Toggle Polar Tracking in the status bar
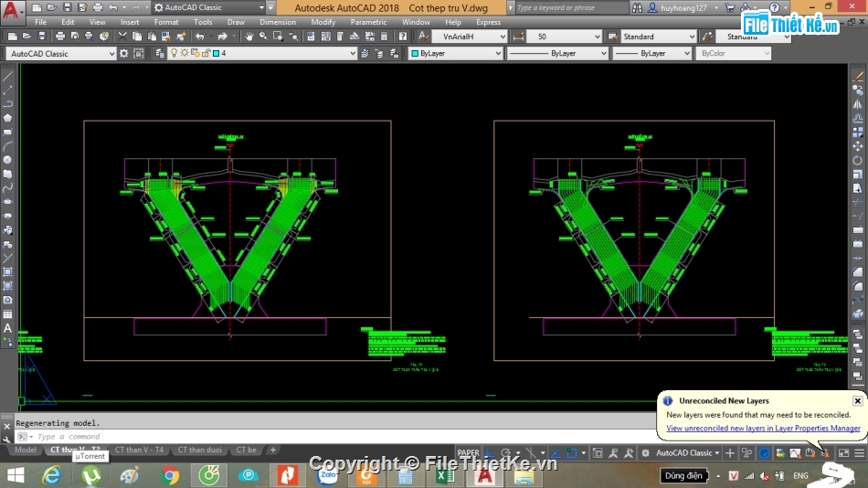868x488 pixels. pyautogui.click(x=506, y=452)
